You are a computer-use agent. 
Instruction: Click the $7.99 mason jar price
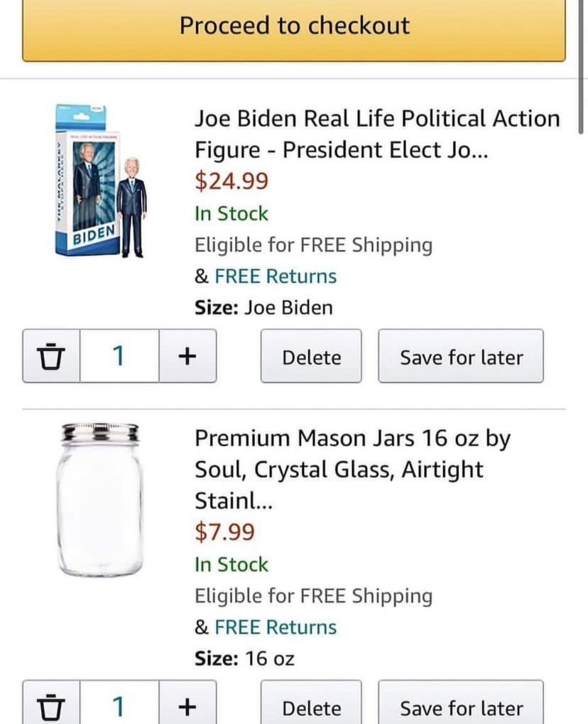[225, 531]
